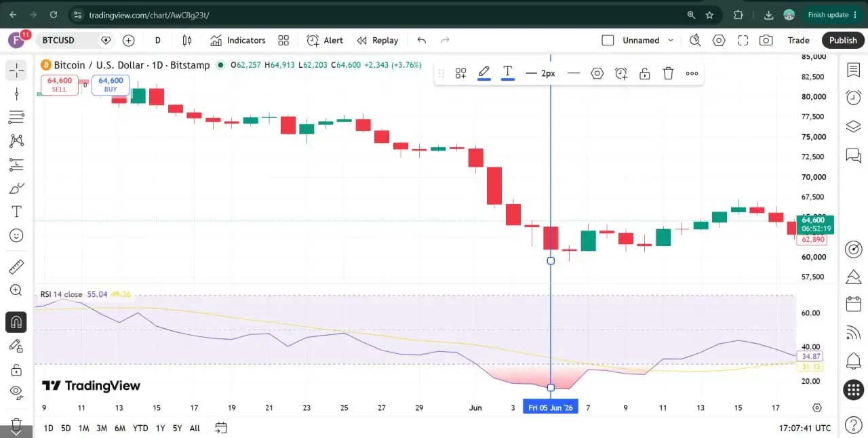Open chart settings hexagon icon

point(719,41)
